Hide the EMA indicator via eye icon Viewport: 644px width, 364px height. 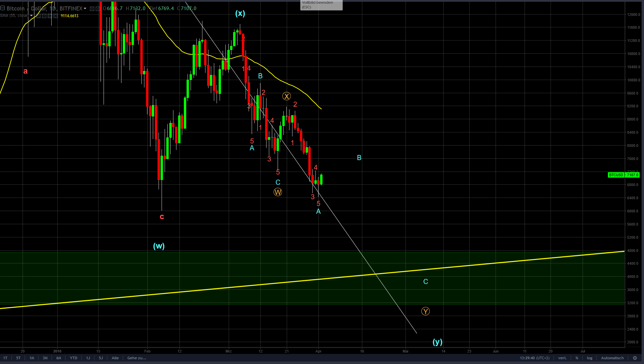(x=38, y=16)
